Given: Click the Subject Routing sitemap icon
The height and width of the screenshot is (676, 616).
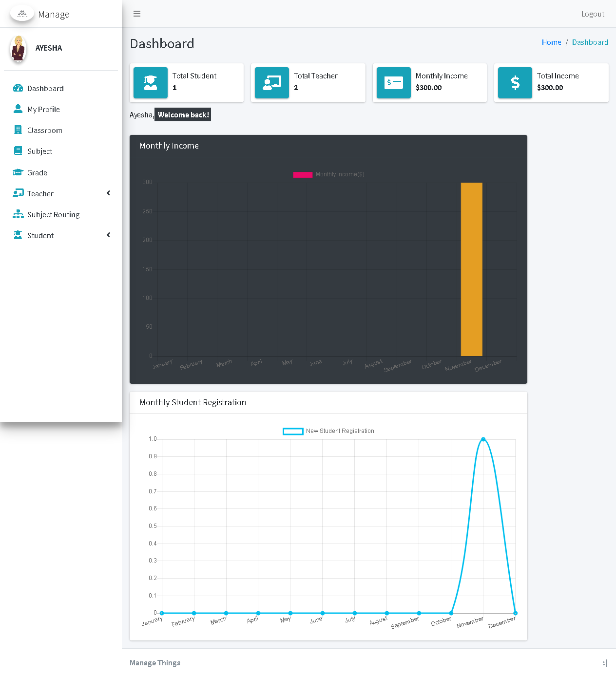Looking at the screenshot, I should tap(18, 214).
